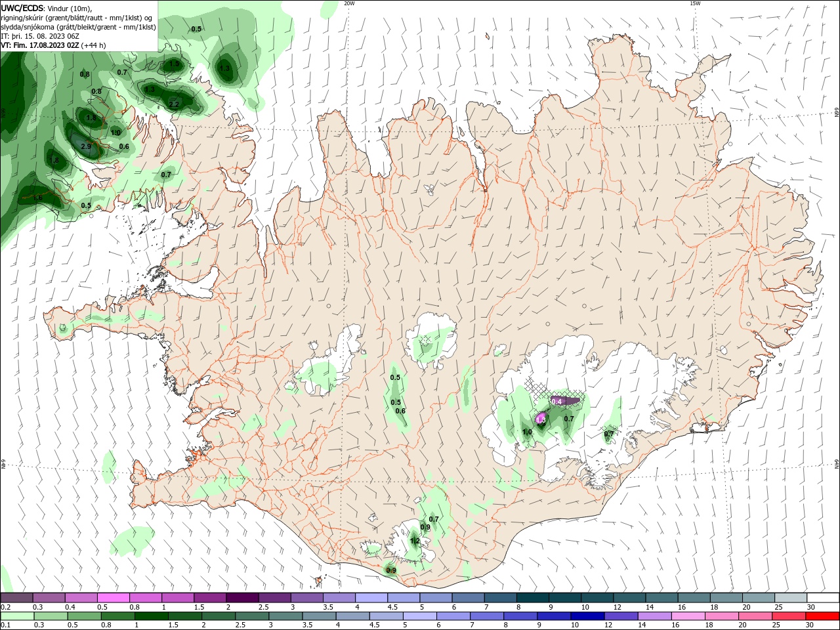Pick the darkest purple swatch between 2 and 2.5
The image size is (840, 630).
pyautogui.click(x=242, y=597)
